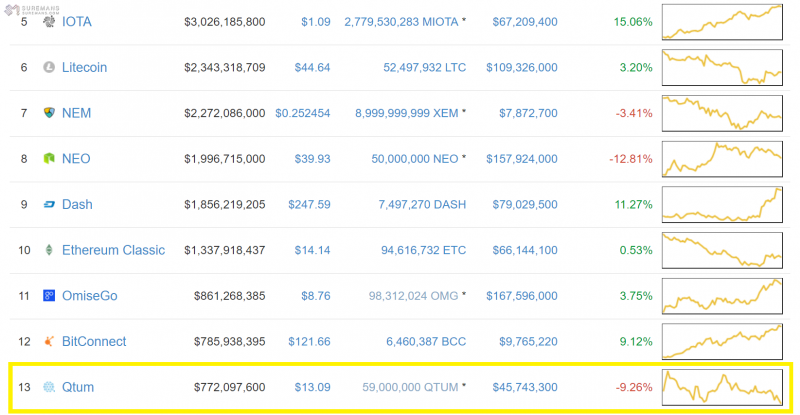Click NEO price $39.93
Viewport: 800px width, 415px height.
(312, 159)
